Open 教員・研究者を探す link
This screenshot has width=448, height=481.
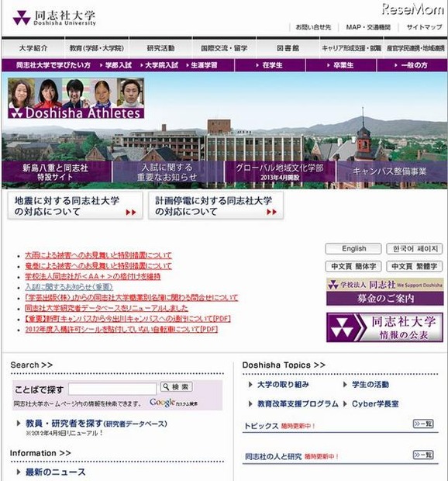96,424
